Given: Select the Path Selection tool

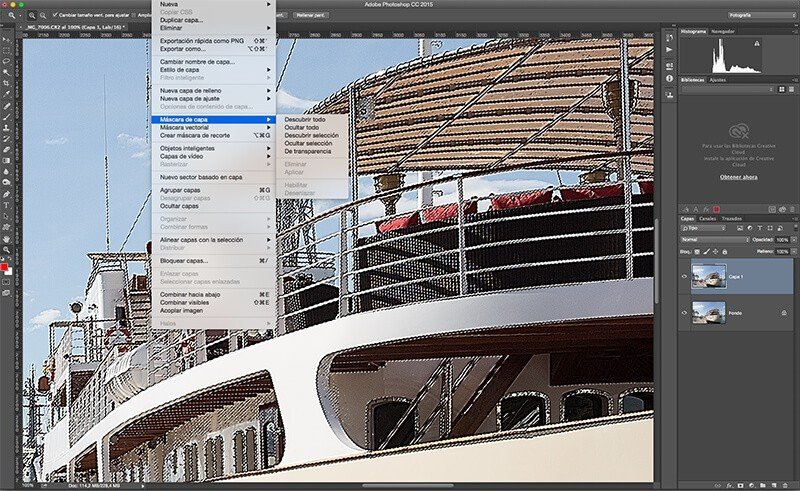Looking at the screenshot, I should coord(7,216).
